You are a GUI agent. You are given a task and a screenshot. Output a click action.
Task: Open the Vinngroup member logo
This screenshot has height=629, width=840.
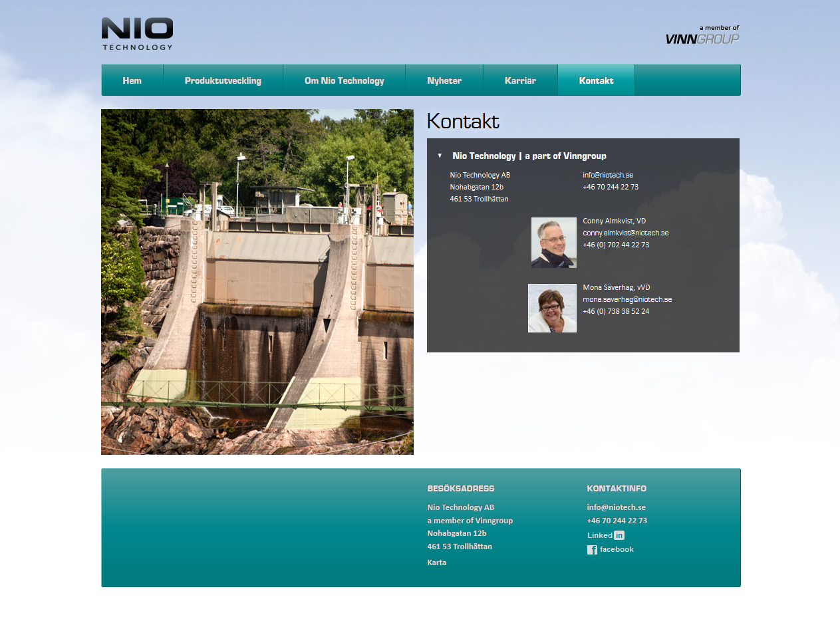tap(702, 35)
